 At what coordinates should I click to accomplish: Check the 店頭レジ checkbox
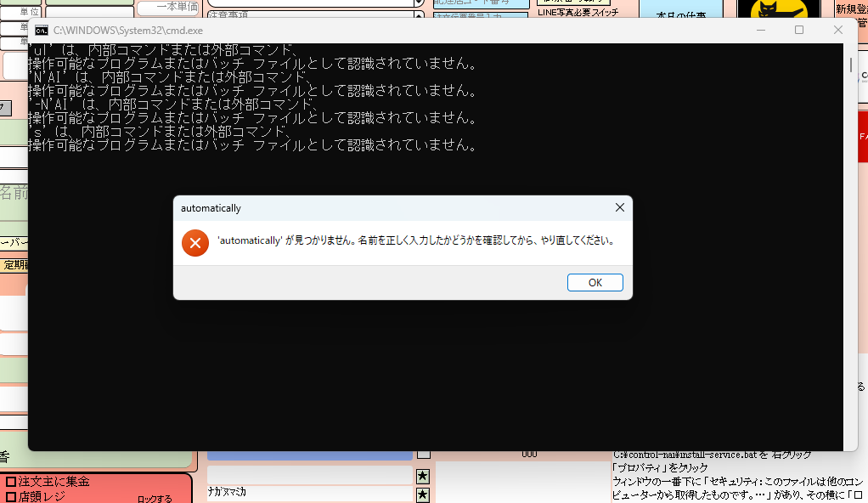[10, 496]
